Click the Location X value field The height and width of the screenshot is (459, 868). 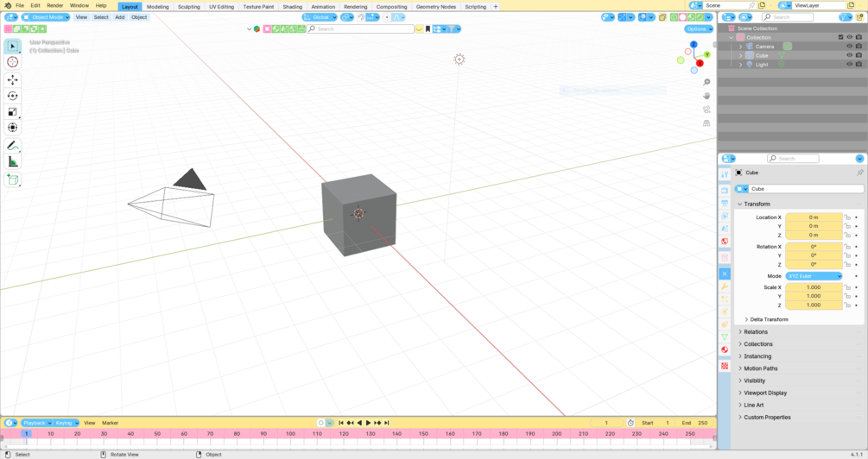click(814, 217)
